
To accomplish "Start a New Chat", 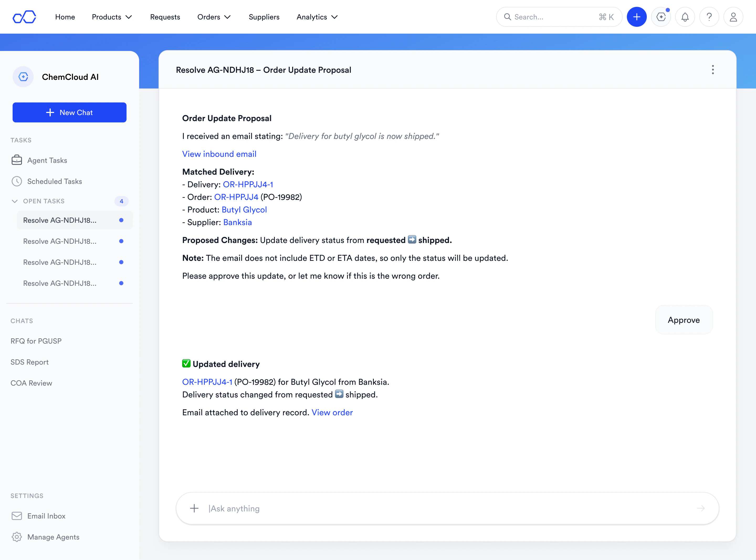I will tap(70, 112).
